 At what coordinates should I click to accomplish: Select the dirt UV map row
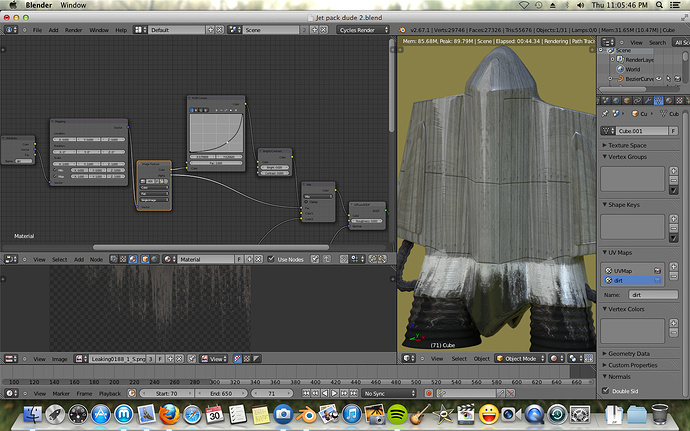(632, 280)
